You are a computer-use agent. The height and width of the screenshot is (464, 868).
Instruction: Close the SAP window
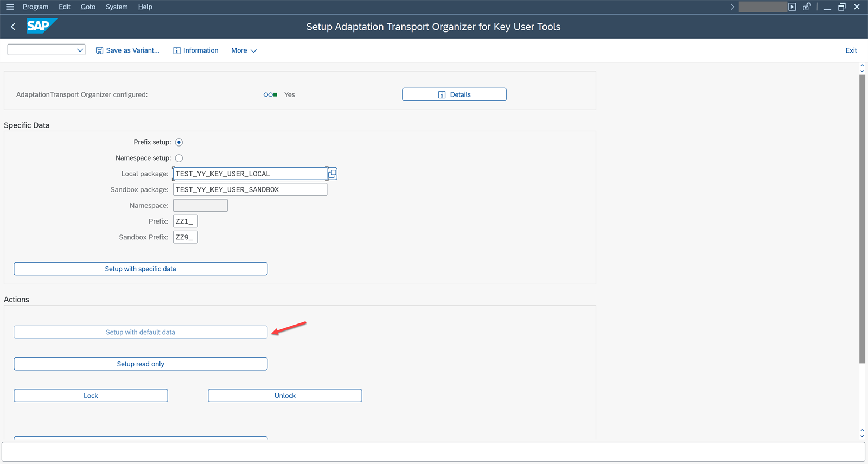tap(857, 7)
